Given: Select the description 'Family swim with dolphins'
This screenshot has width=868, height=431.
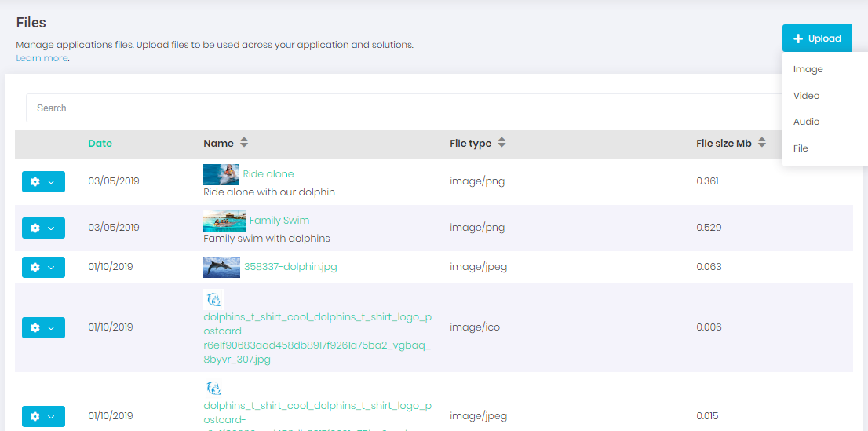Looking at the screenshot, I should point(267,239).
